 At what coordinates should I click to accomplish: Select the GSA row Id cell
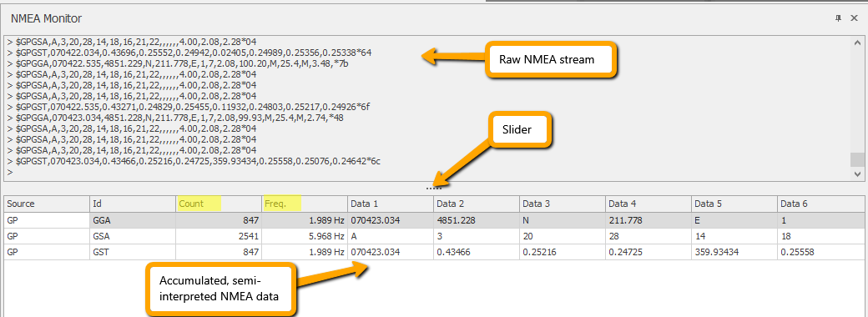coord(133,236)
